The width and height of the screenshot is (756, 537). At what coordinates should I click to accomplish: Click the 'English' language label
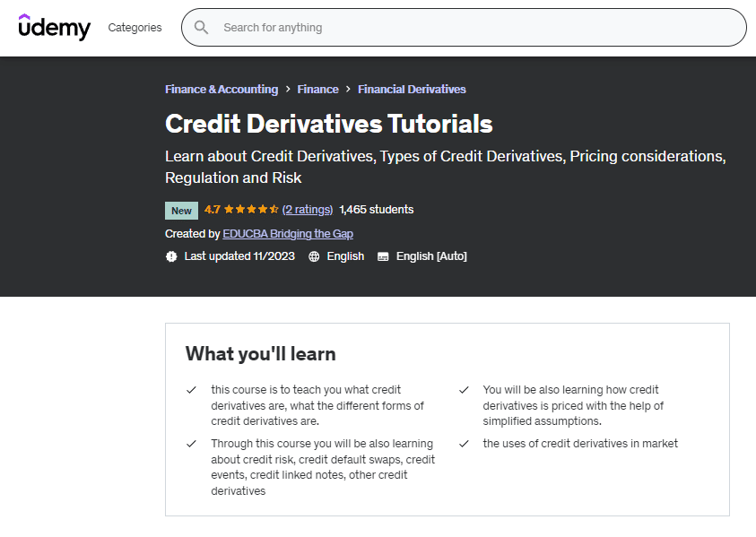(x=345, y=256)
